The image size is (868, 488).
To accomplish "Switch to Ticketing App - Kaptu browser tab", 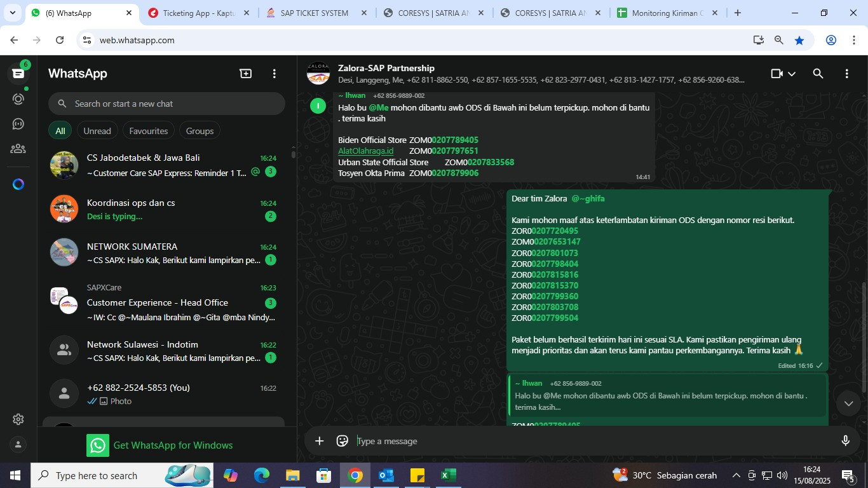I will tap(199, 13).
